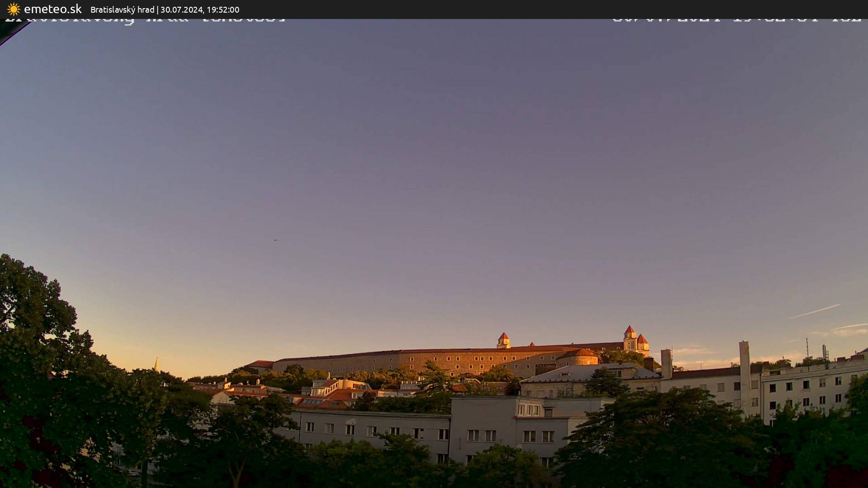
Task: Click the dark header bar
Action: pyautogui.click(x=407, y=9)
